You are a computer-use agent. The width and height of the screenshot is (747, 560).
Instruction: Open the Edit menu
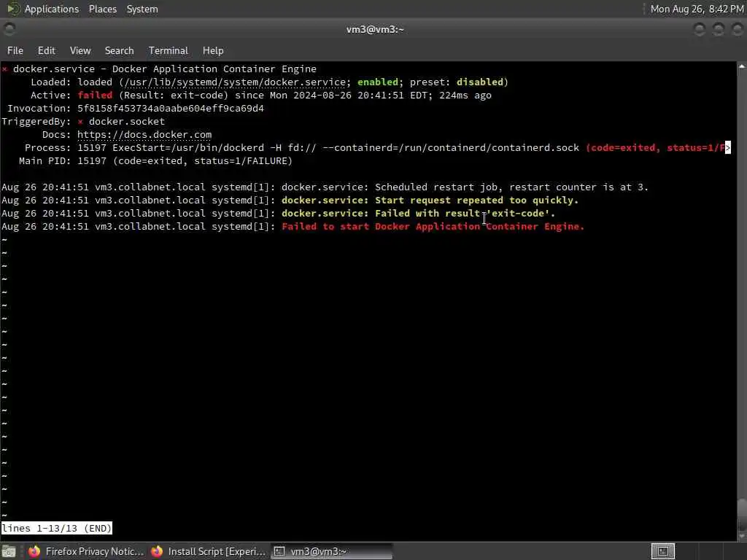click(46, 50)
